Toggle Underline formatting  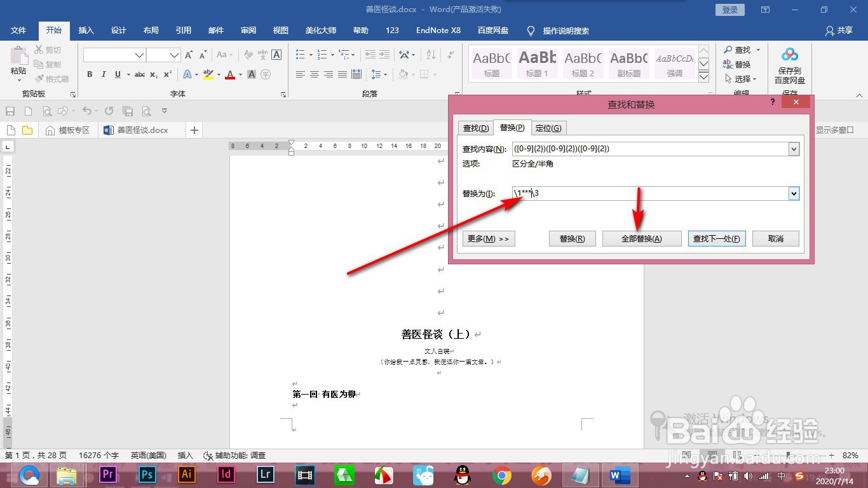point(118,74)
